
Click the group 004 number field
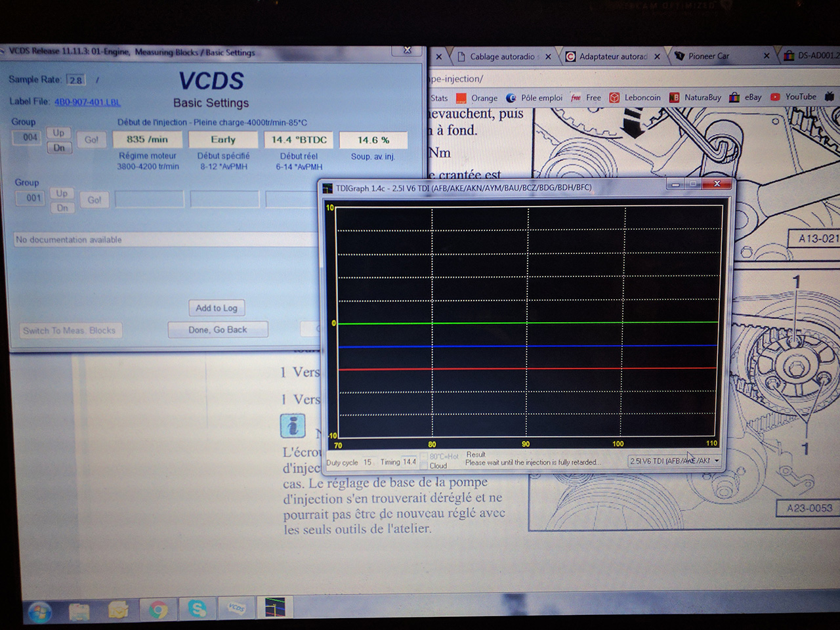click(x=30, y=138)
